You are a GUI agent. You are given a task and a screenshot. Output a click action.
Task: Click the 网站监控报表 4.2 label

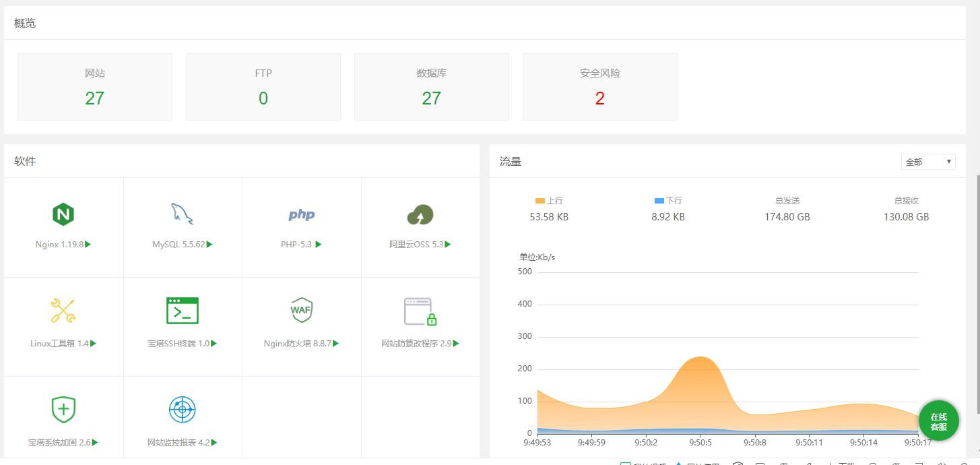(x=178, y=443)
